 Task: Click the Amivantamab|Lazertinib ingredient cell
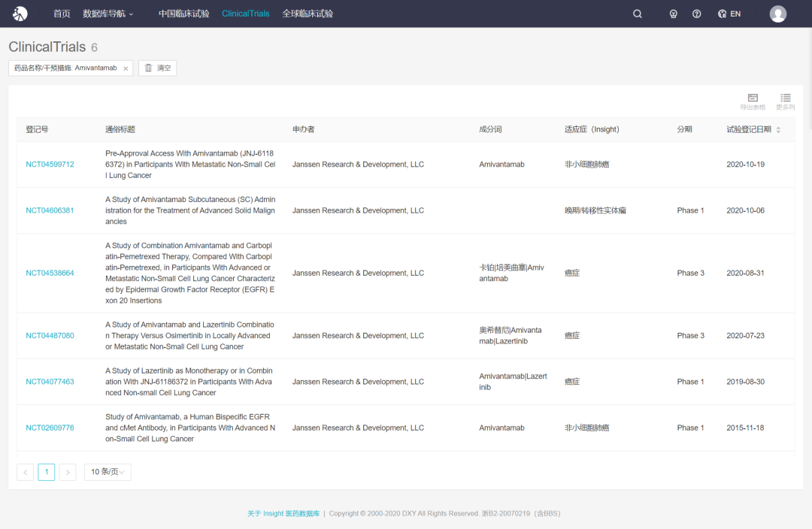click(513, 382)
